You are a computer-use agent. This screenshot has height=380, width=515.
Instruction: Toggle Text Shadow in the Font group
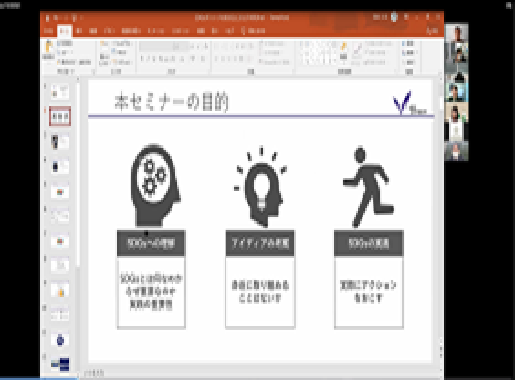161,59
